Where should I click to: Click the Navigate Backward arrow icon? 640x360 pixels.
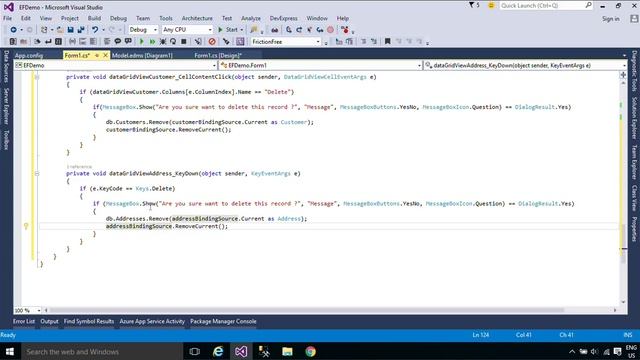pyautogui.click(x=13, y=30)
